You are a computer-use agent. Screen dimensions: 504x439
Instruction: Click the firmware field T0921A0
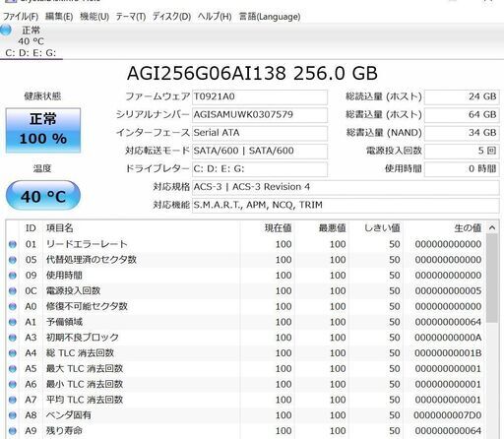(x=260, y=97)
